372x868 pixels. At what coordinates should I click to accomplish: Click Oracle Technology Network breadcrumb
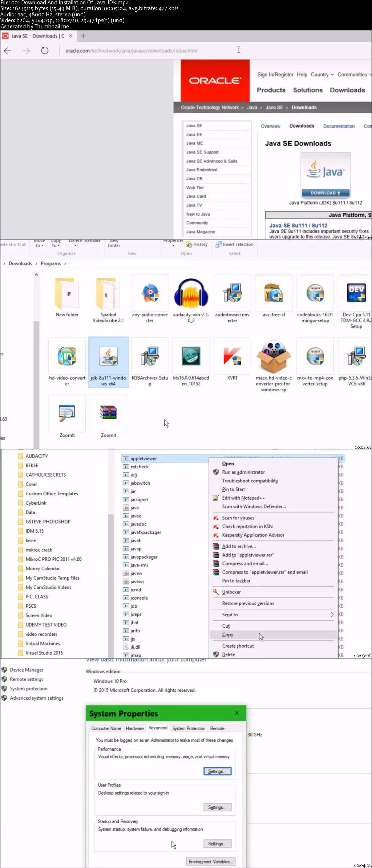tap(210, 108)
